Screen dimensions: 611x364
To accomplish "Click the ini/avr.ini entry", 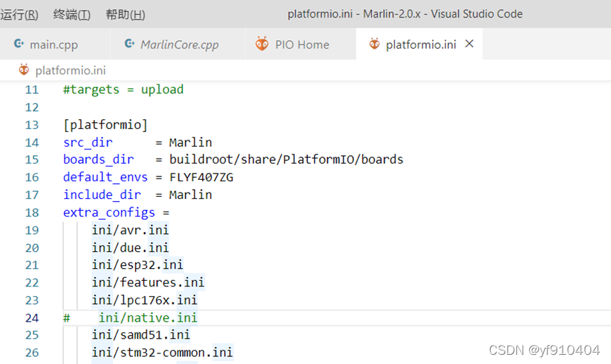I will [x=130, y=230].
